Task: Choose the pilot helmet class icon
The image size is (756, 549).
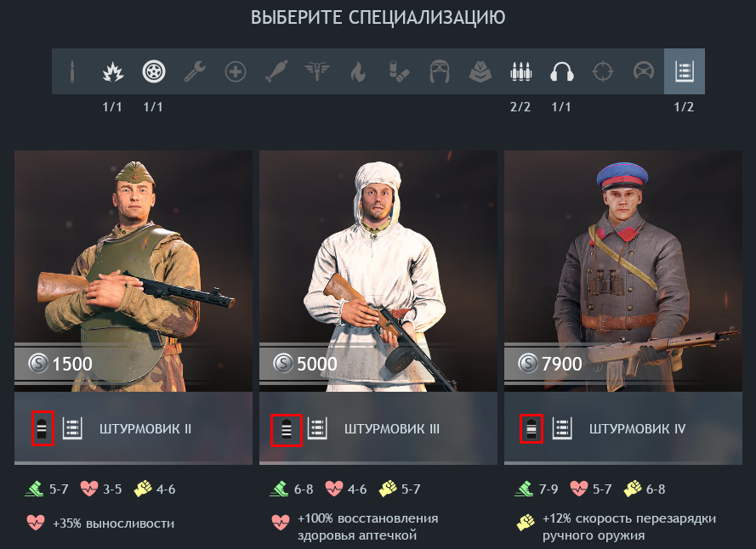Action: [x=440, y=72]
